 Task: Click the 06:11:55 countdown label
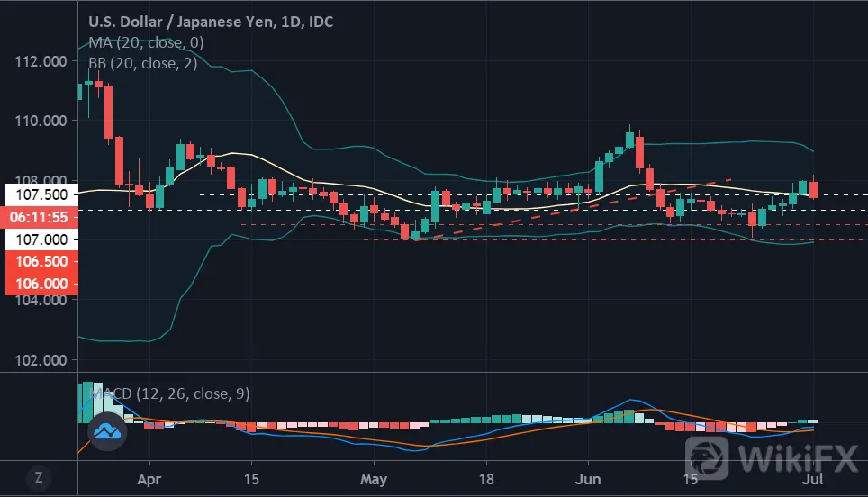39,217
